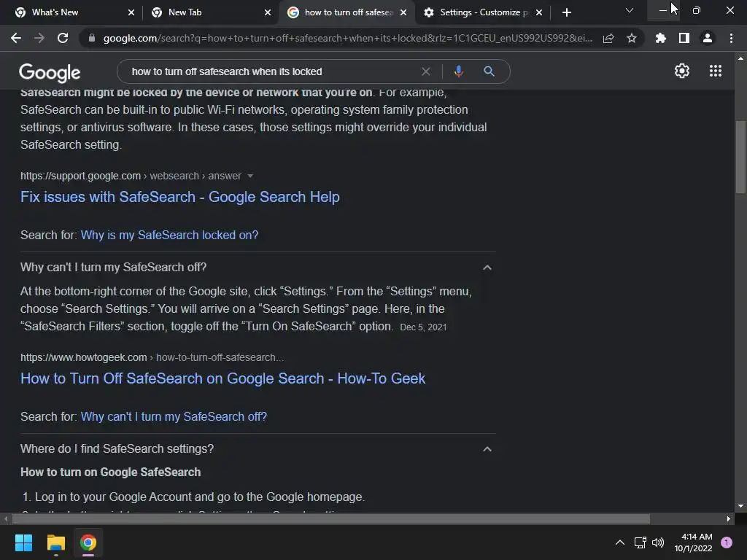Click the scroll left arrow
This screenshot has width=747, height=560.
(6, 518)
